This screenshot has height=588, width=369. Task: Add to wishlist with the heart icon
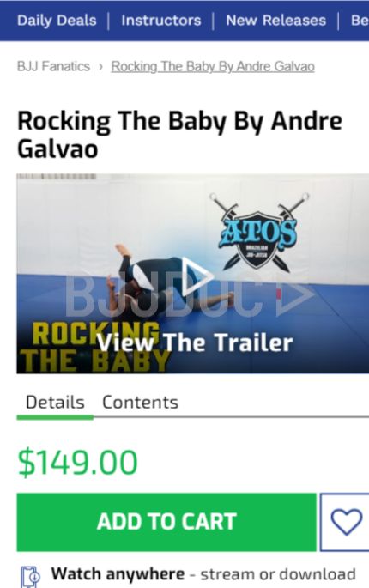tap(346, 522)
